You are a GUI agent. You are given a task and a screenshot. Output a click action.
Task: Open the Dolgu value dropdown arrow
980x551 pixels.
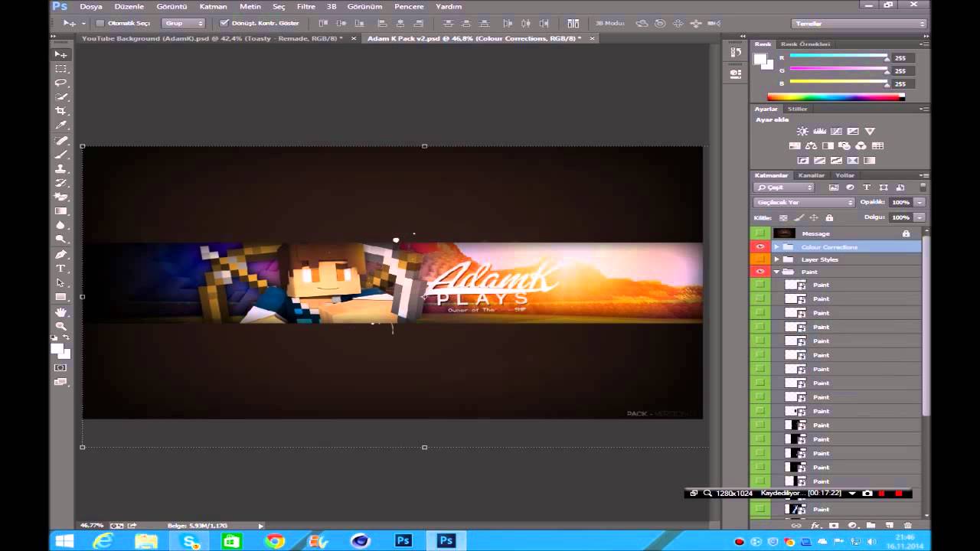coord(920,218)
